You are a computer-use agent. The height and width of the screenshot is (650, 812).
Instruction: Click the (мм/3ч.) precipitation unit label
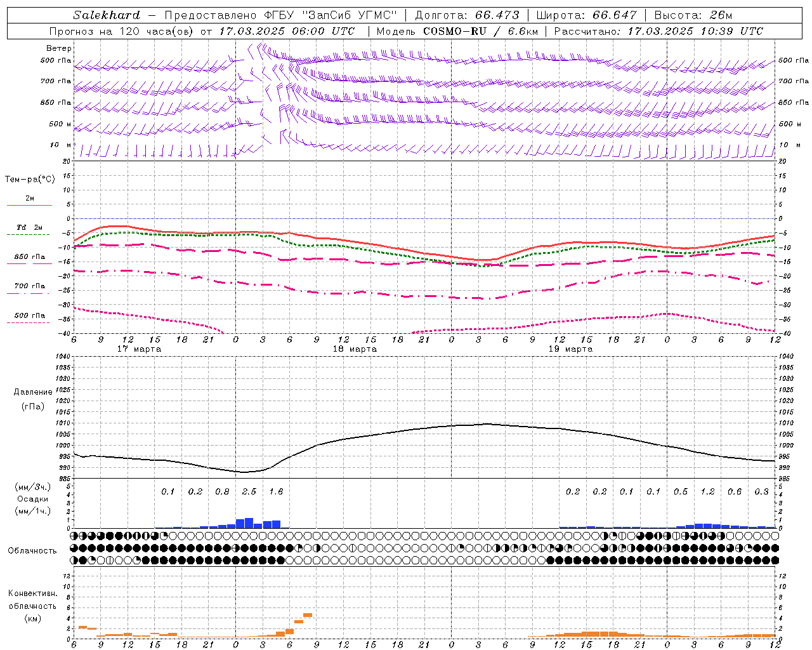click(x=32, y=487)
